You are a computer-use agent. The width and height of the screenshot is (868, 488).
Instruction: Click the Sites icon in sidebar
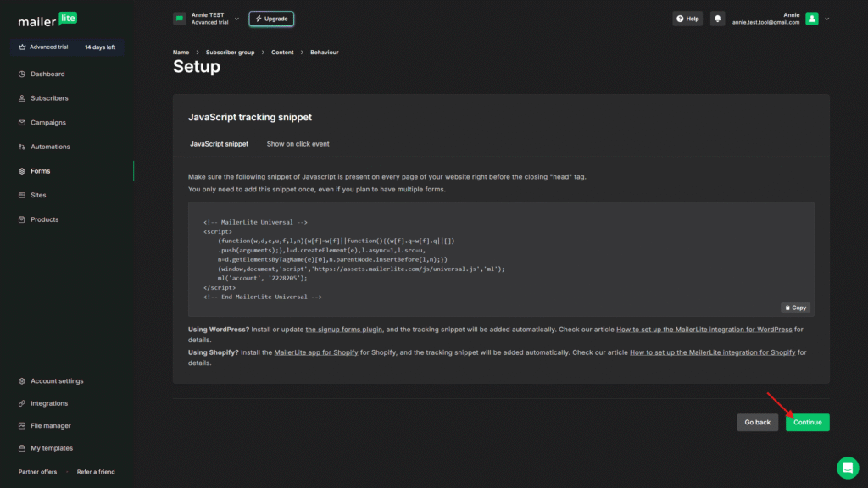tap(22, 196)
